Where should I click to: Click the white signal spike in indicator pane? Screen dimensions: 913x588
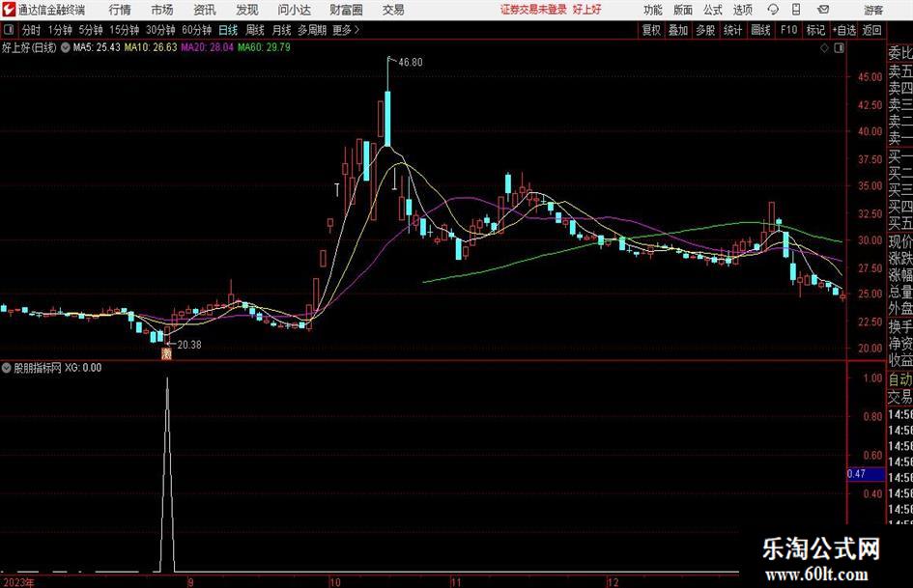[168, 474]
